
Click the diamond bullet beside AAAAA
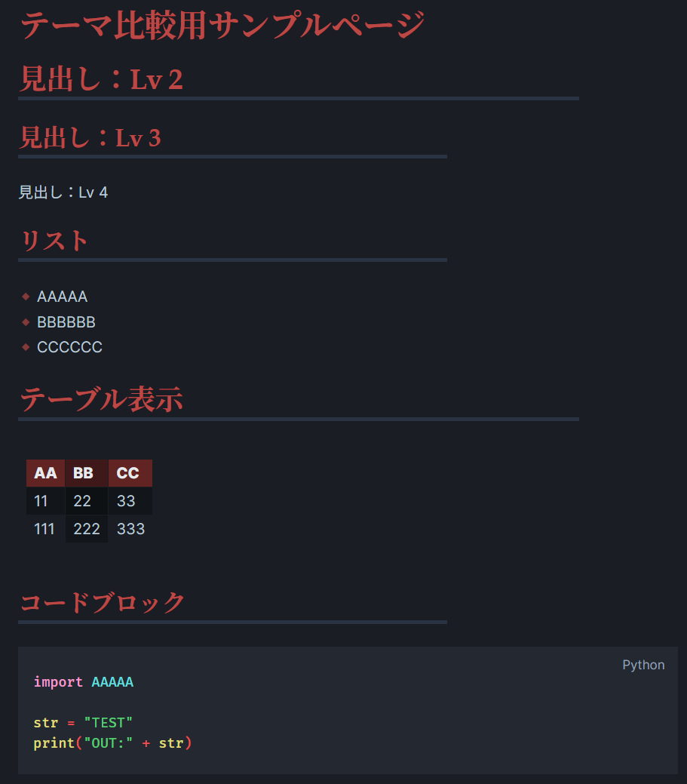tap(26, 297)
